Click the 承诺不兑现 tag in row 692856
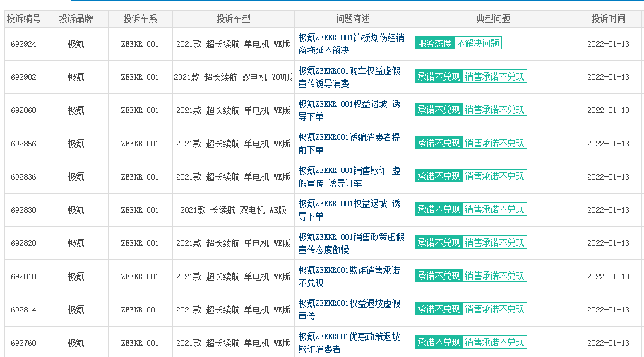 pos(439,143)
